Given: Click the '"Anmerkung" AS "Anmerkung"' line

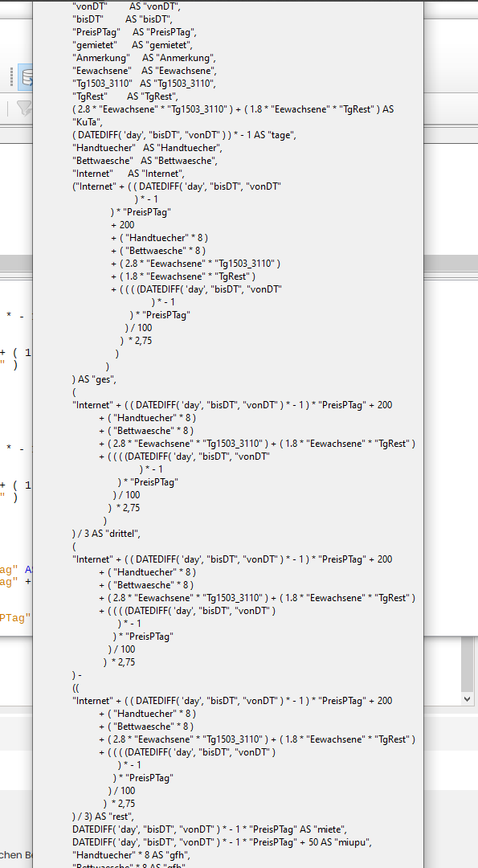Looking at the screenshot, I should pos(144,58).
